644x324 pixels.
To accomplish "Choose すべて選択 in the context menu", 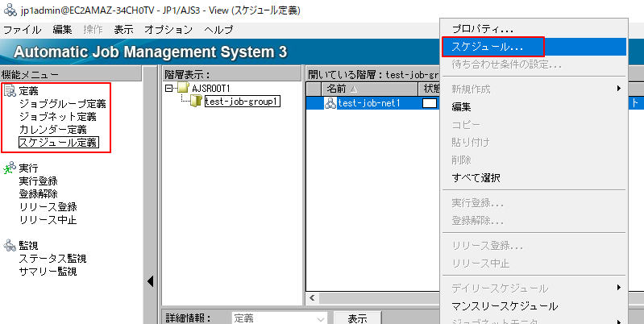I will (x=534, y=178).
